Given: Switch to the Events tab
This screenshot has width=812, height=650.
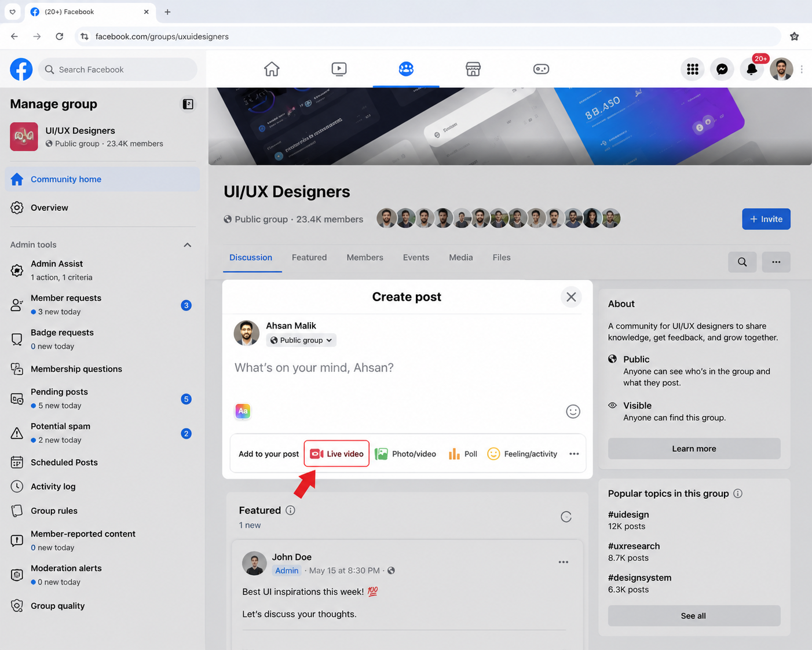Looking at the screenshot, I should point(416,258).
